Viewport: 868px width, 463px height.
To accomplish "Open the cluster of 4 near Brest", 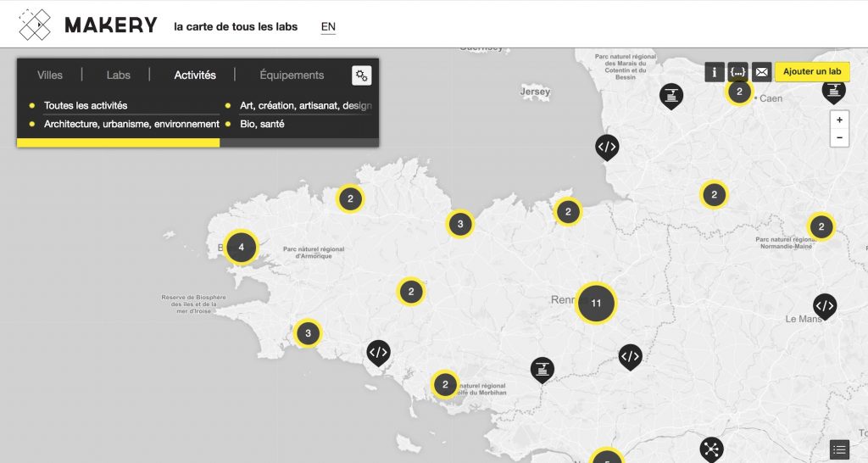I will tap(241, 247).
